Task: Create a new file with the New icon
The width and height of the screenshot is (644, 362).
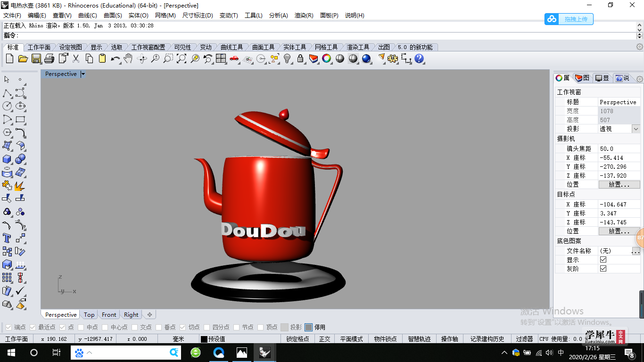Action: [x=9, y=58]
